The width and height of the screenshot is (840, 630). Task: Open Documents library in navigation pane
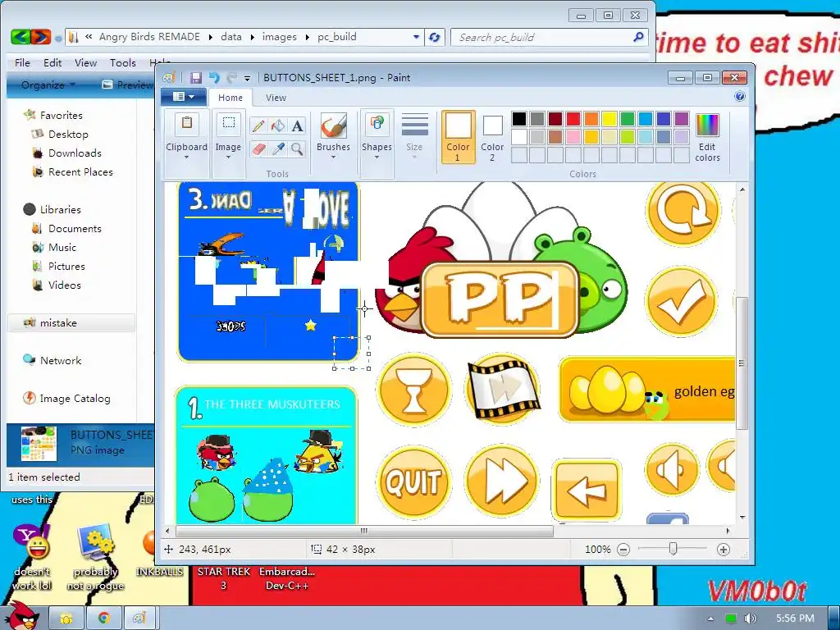pos(75,228)
